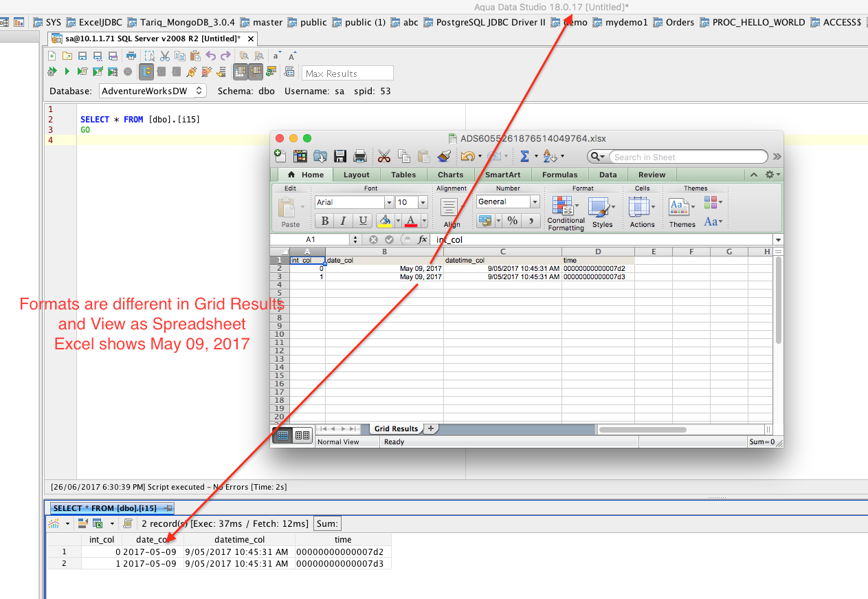
Task: Click the AutoSum sigma icon in Excel
Action: click(x=524, y=156)
